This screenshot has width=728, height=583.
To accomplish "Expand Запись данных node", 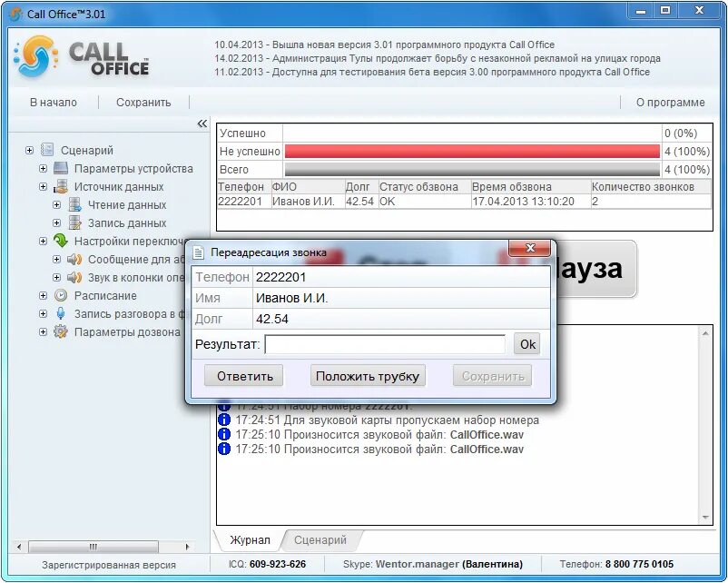I will (x=56, y=223).
